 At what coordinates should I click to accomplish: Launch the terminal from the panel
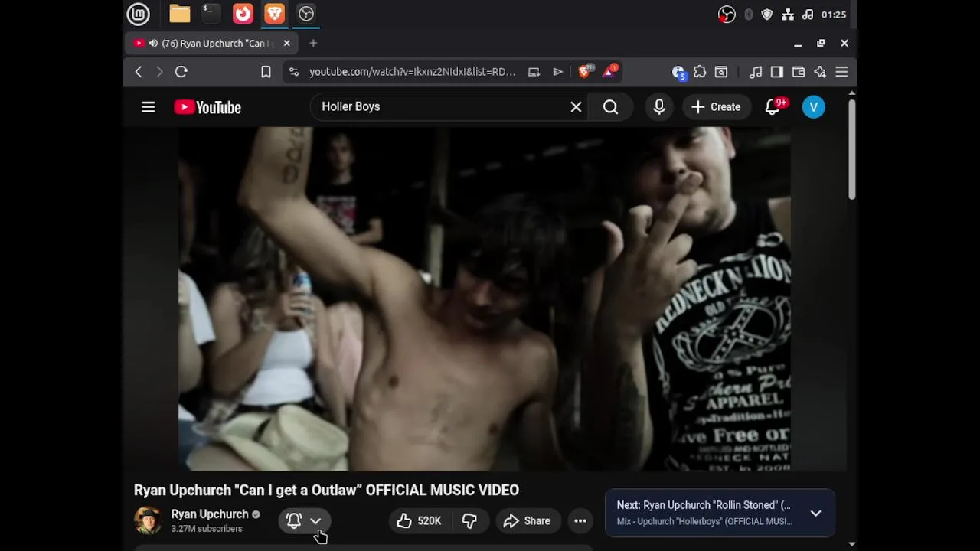point(211,14)
